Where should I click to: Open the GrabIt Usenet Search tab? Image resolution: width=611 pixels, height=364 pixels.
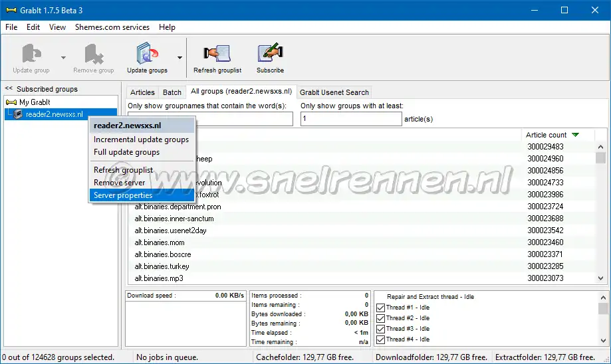tap(334, 92)
